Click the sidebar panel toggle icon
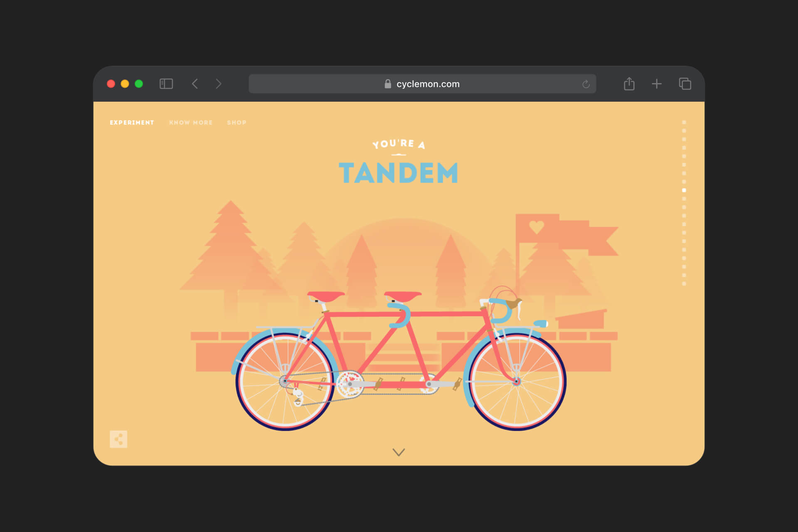The width and height of the screenshot is (798, 532). point(166,83)
